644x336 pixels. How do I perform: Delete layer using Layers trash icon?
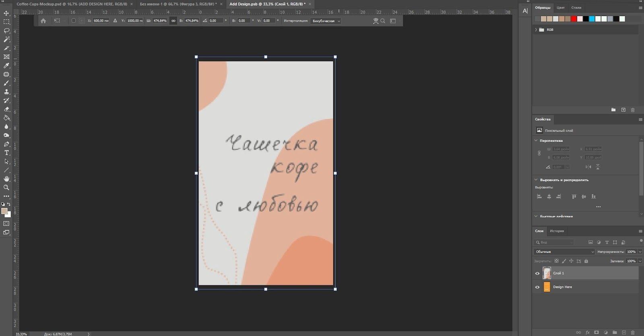pos(633,332)
